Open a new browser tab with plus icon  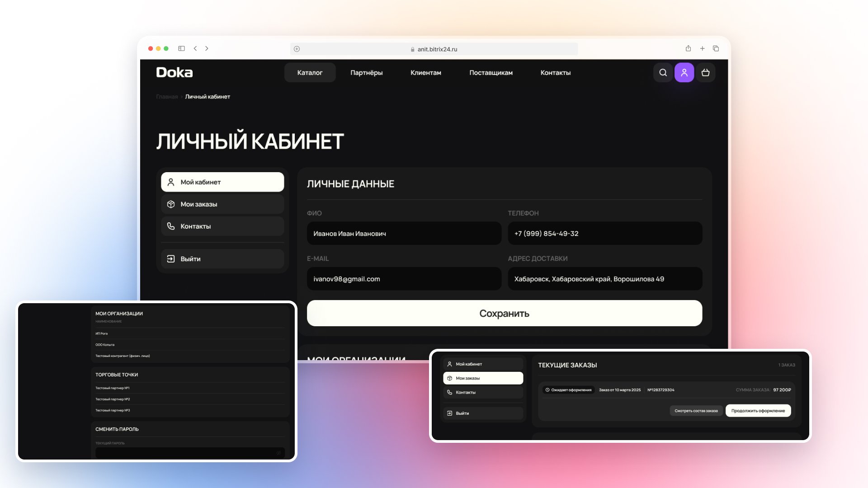[702, 48]
